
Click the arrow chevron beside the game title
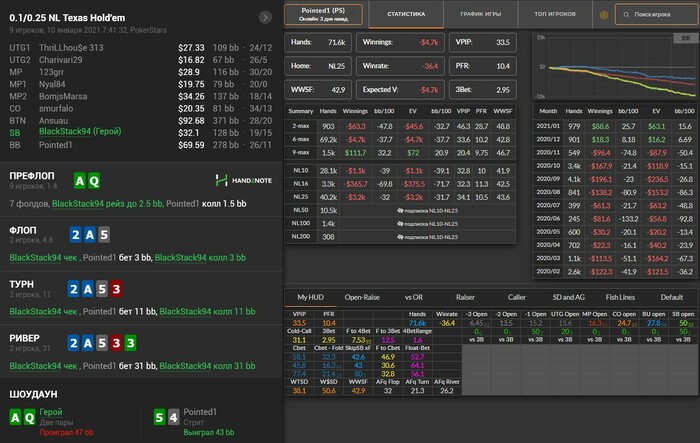pyautogui.click(x=265, y=17)
